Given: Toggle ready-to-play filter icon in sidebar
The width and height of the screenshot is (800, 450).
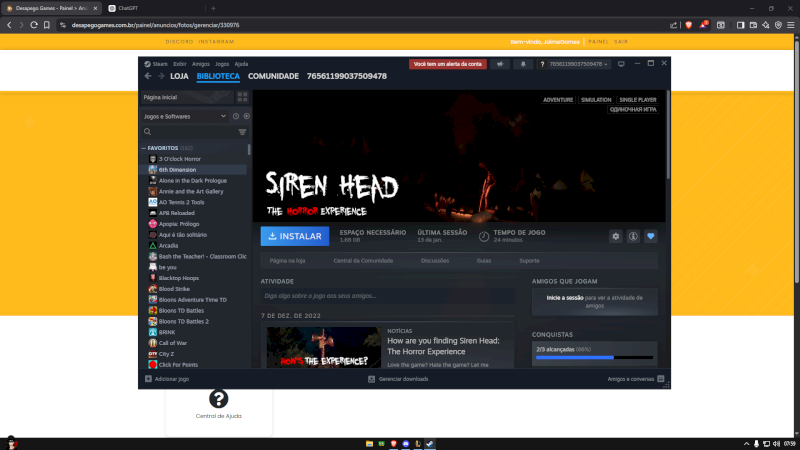Looking at the screenshot, I should point(246,116).
